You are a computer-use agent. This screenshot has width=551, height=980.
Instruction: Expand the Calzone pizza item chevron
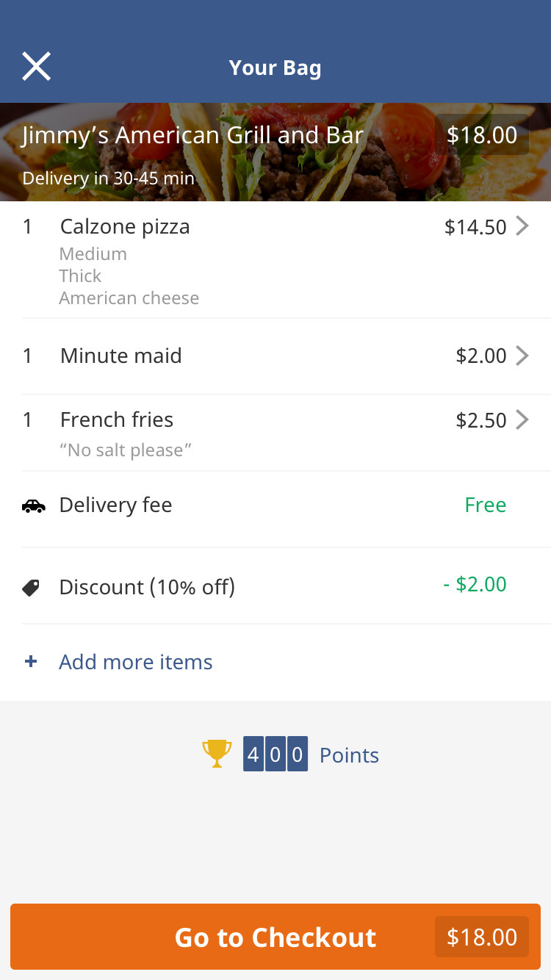tap(522, 226)
